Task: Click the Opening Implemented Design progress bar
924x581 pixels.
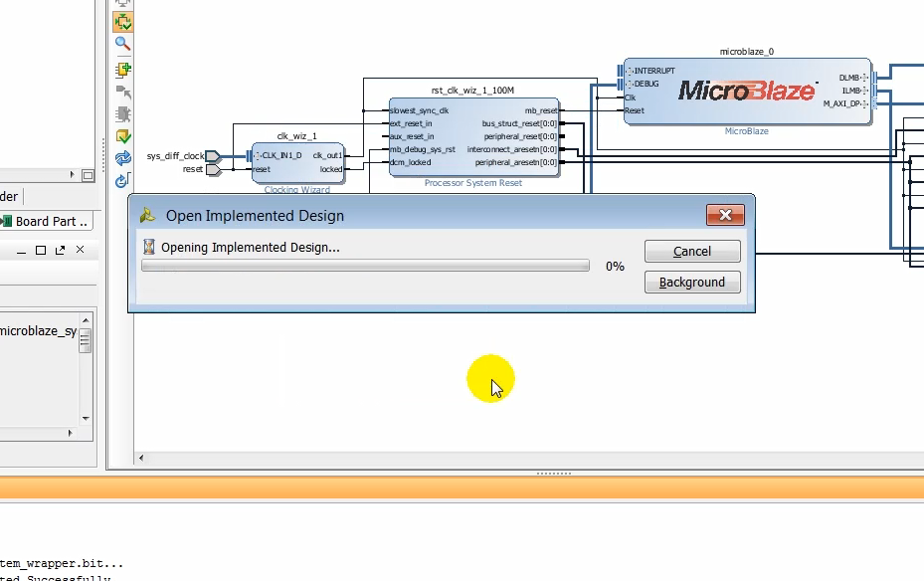Action: [x=365, y=267]
